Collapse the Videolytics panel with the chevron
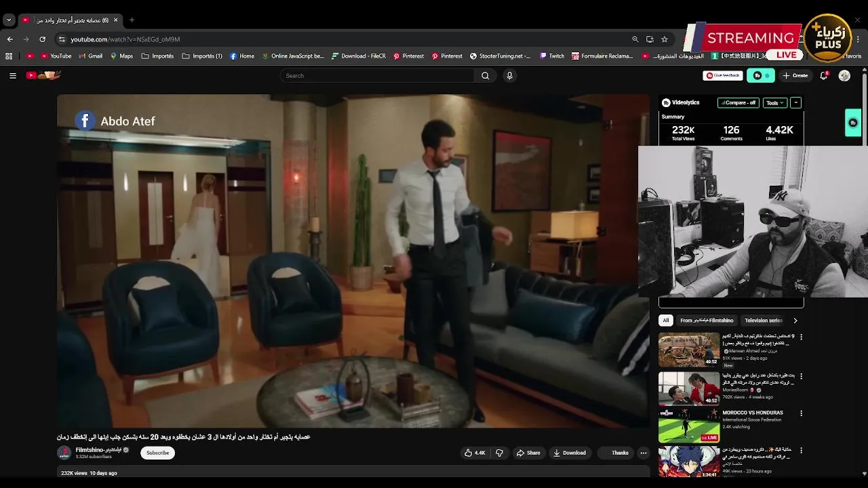 [795, 103]
